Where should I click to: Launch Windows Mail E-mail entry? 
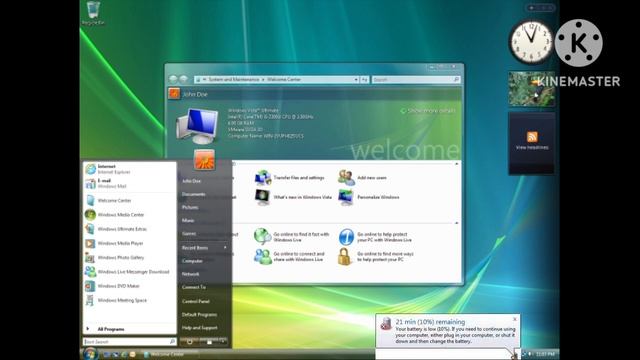pos(129,183)
